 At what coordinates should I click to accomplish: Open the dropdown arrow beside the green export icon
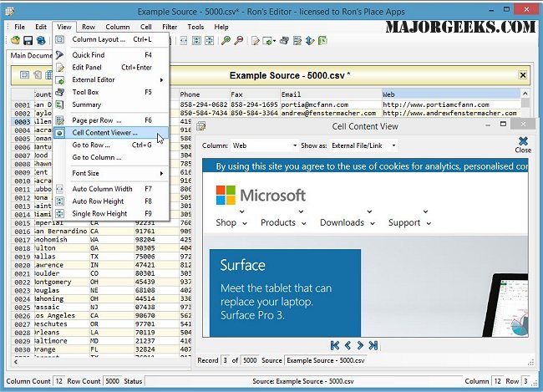click(274, 41)
